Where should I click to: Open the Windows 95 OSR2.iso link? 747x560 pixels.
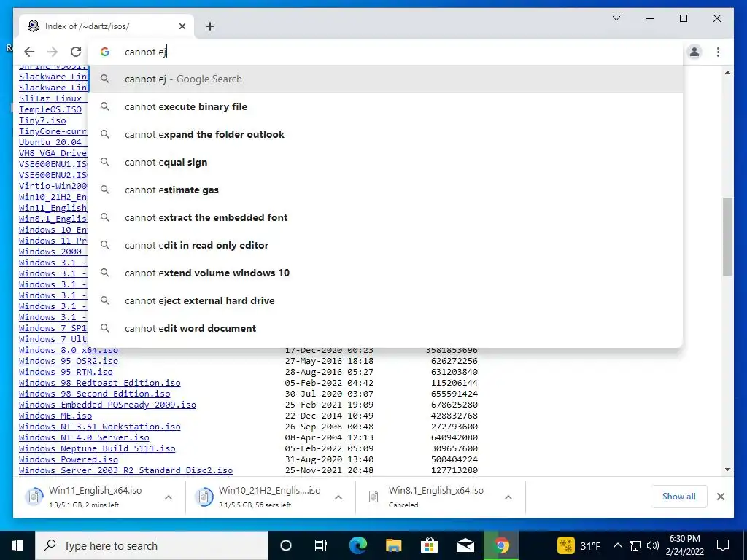[68, 361]
